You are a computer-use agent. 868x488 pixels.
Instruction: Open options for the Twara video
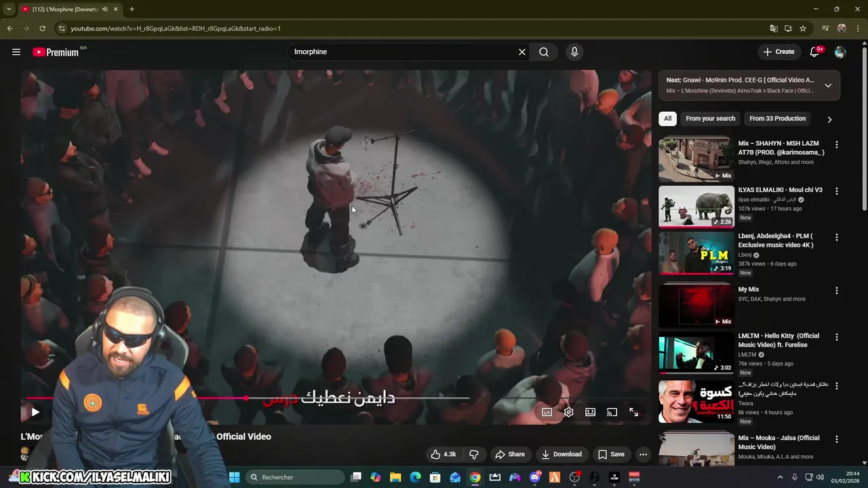pos(837,386)
